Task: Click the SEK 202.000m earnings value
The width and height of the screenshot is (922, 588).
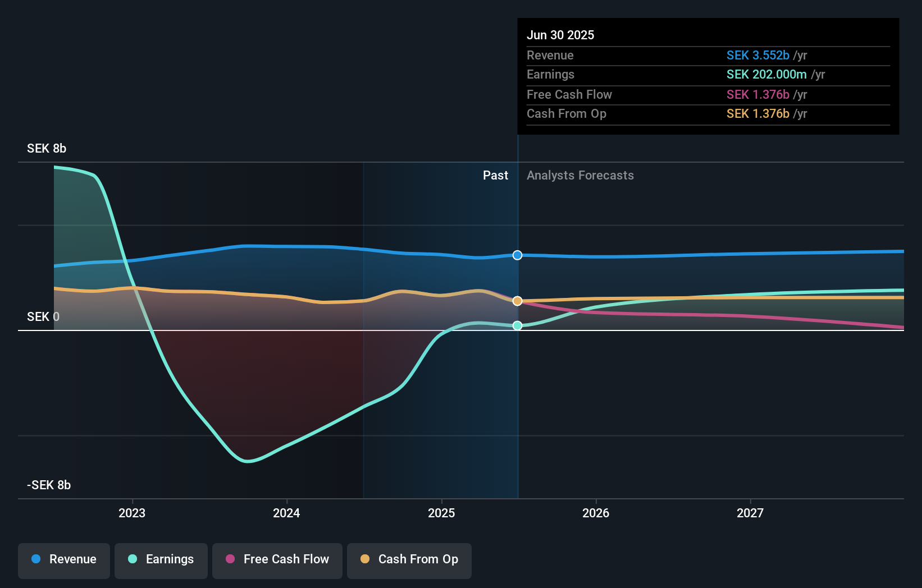Action: click(x=766, y=75)
